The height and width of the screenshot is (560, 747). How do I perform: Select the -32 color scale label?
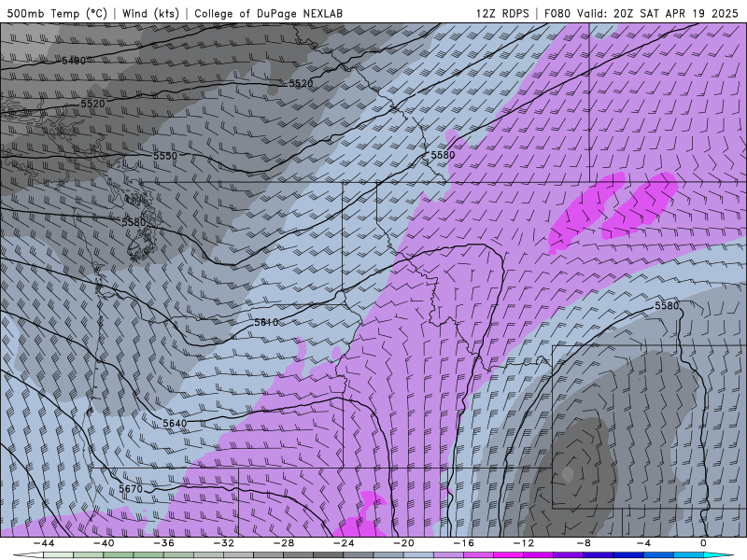[224, 543]
